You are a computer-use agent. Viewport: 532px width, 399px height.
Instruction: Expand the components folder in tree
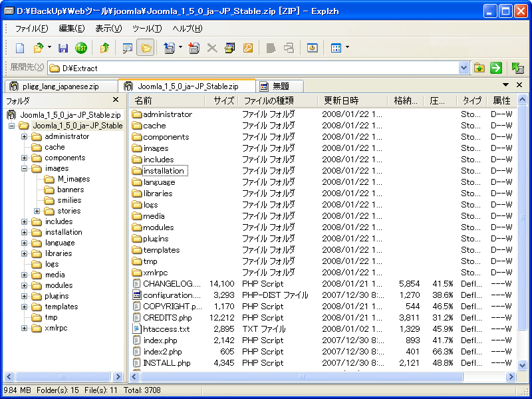[x=24, y=158]
